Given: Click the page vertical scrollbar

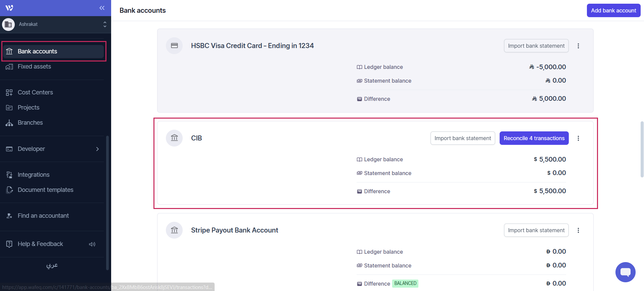Looking at the screenshot, I should (x=642, y=150).
